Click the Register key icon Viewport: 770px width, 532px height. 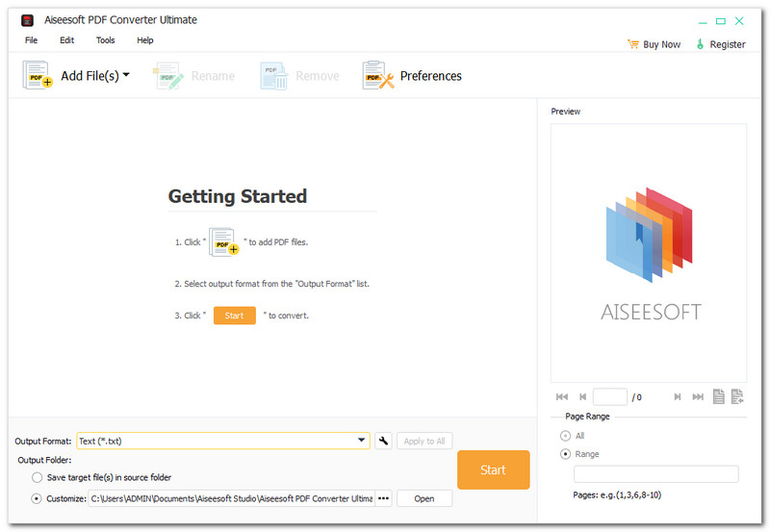point(700,44)
